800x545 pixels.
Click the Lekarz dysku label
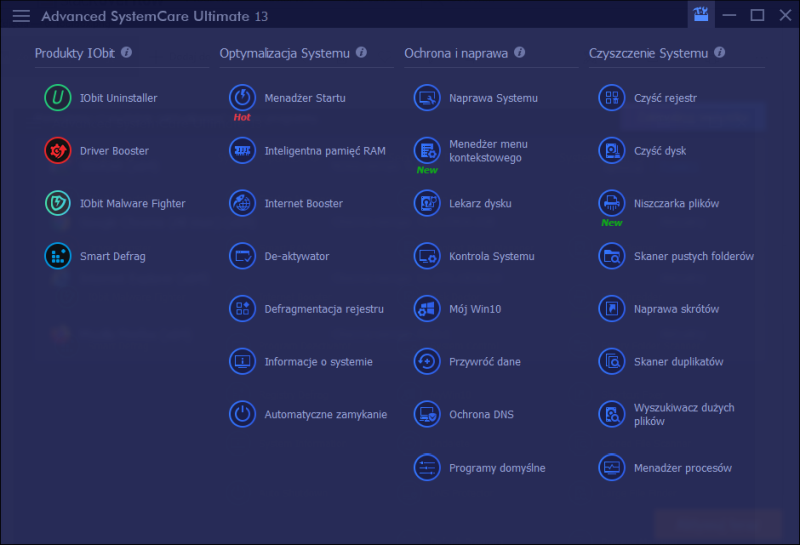(480, 204)
